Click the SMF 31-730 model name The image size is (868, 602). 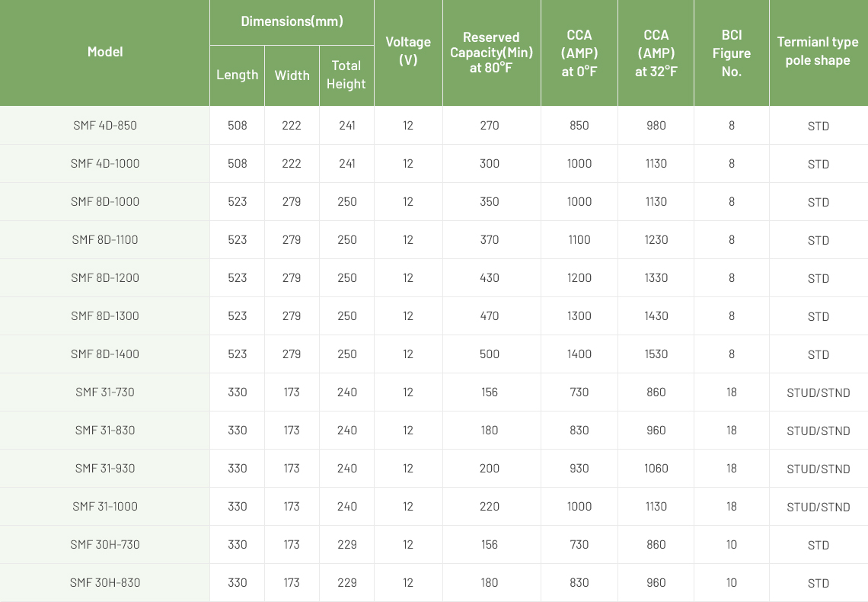click(104, 392)
